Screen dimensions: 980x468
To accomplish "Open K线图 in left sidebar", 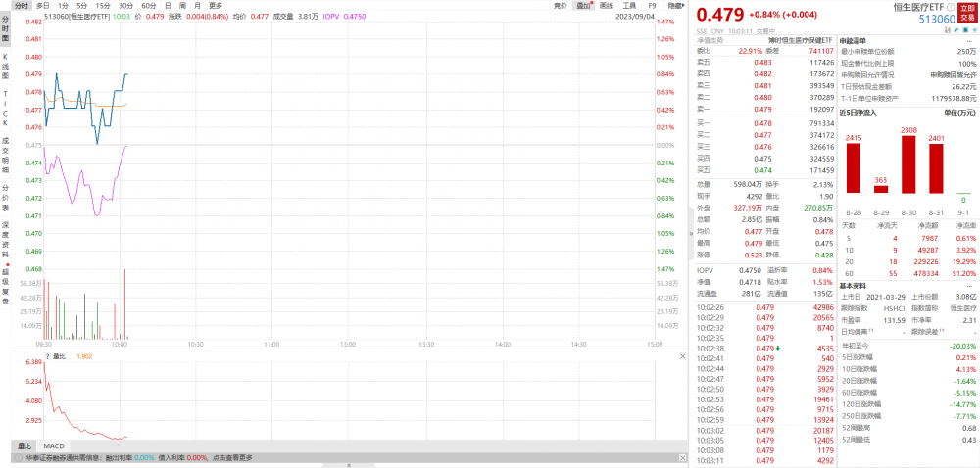I will coord(6,67).
